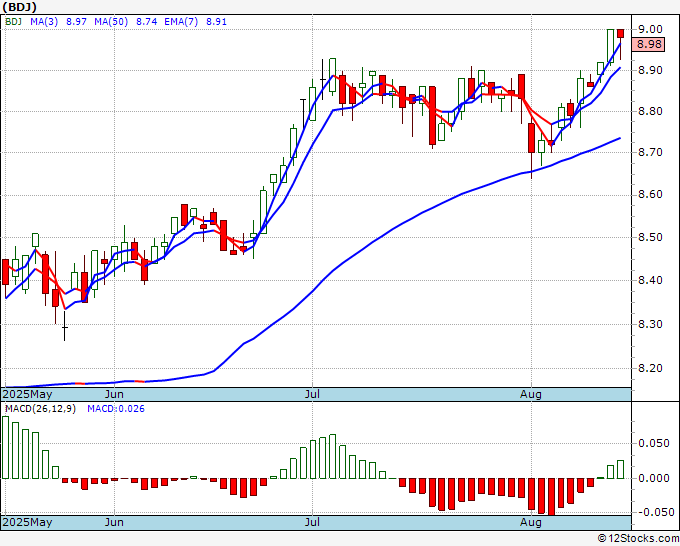The width and height of the screenshot is (680, 546).
Task: Click the 8.50 price axis label
Action: [650, 237]
